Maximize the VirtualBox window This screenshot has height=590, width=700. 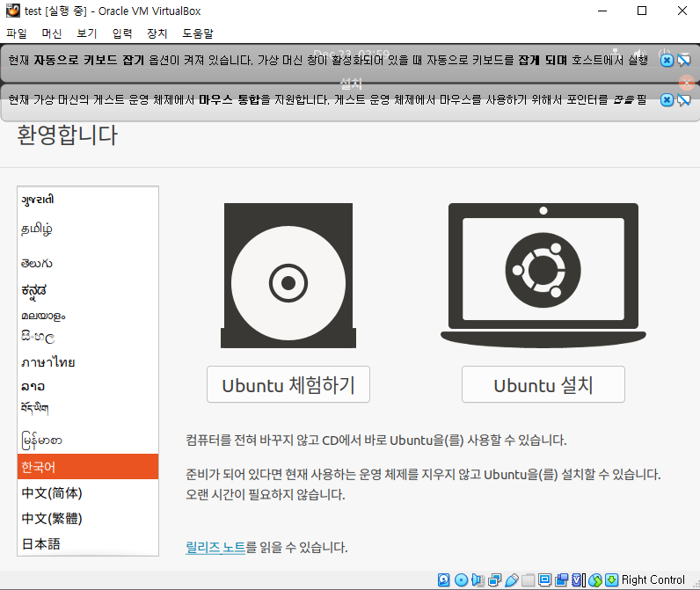coord(641,11)
